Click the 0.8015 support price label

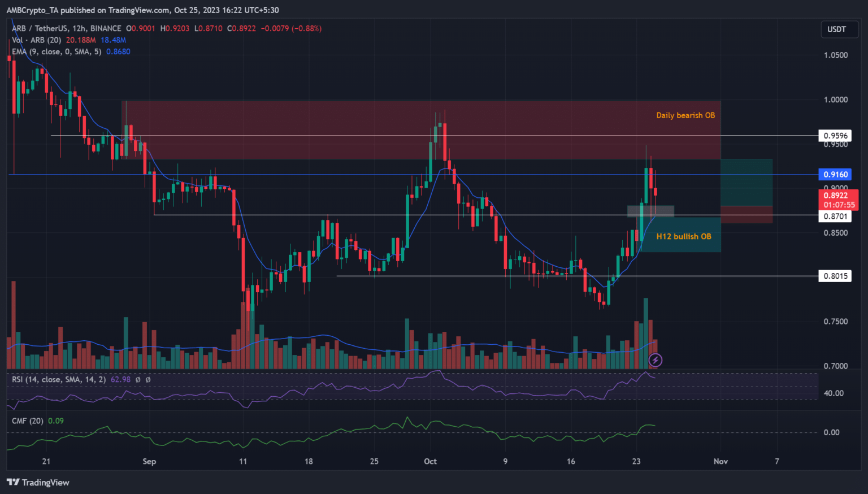[835, 276]
